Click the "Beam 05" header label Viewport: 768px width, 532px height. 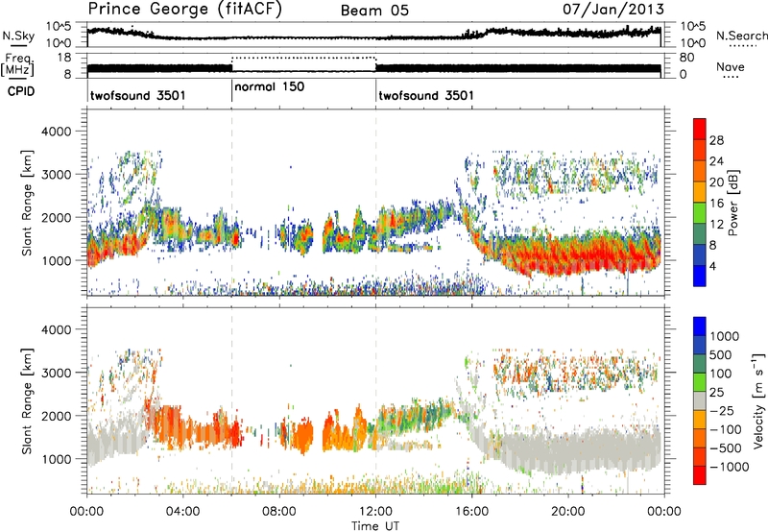374,11
